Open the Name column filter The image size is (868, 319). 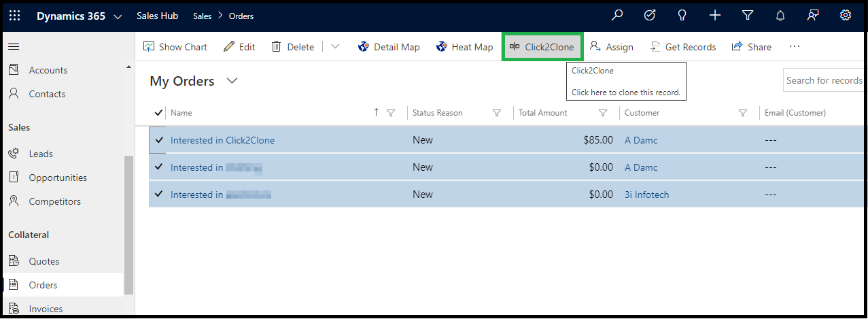391,113
